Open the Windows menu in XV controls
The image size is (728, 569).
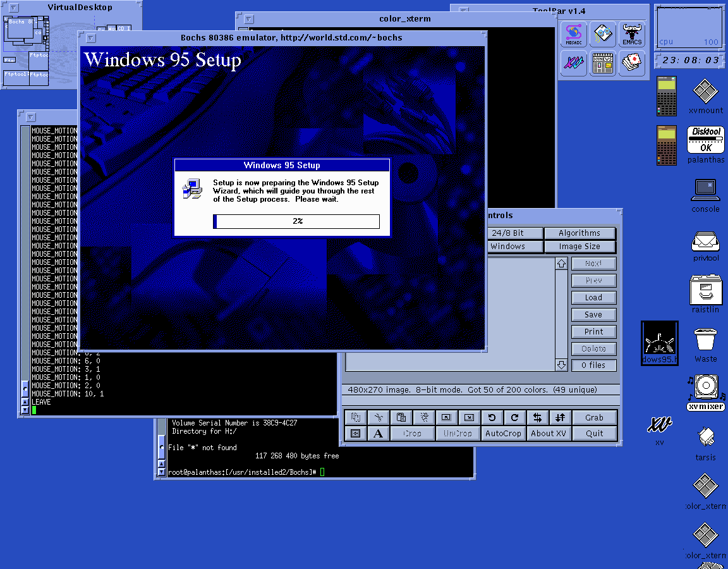tap(514, 247)
